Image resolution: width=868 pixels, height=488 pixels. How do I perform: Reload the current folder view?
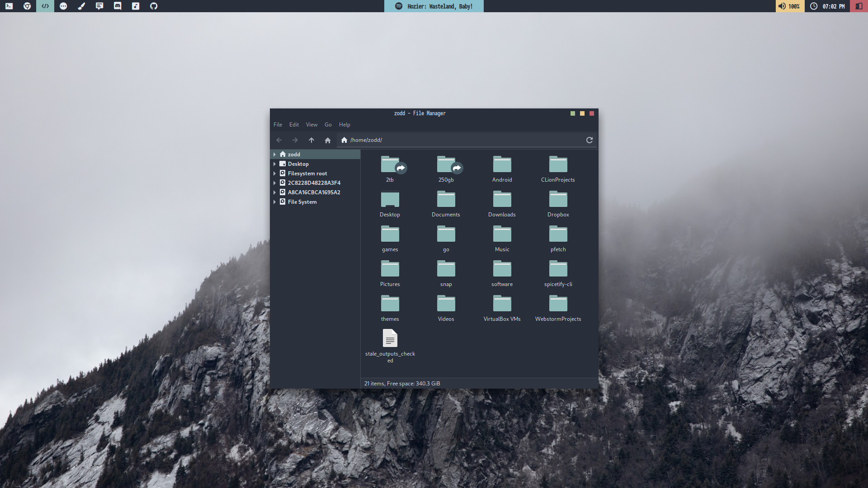(590, 140)
